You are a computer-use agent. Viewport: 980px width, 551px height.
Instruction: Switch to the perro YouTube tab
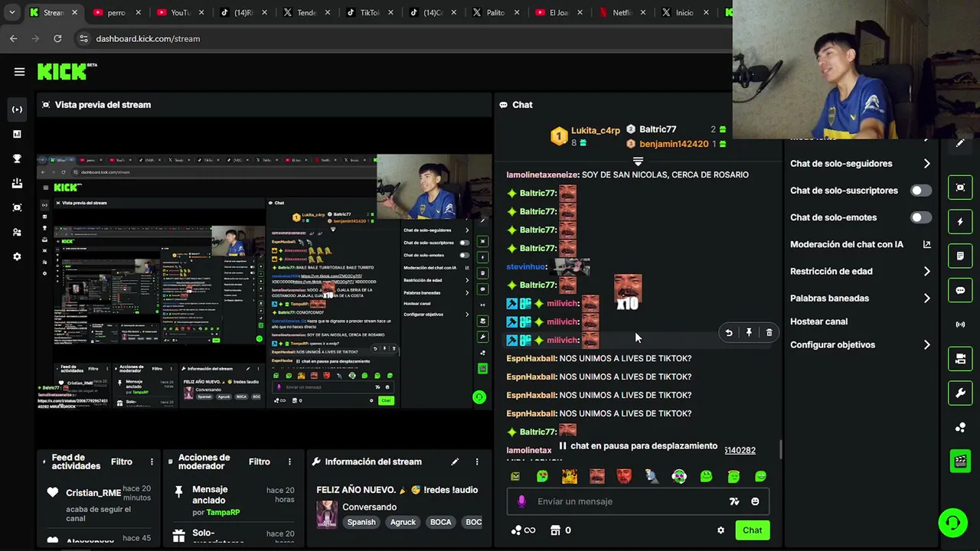[x=115, y=12]
